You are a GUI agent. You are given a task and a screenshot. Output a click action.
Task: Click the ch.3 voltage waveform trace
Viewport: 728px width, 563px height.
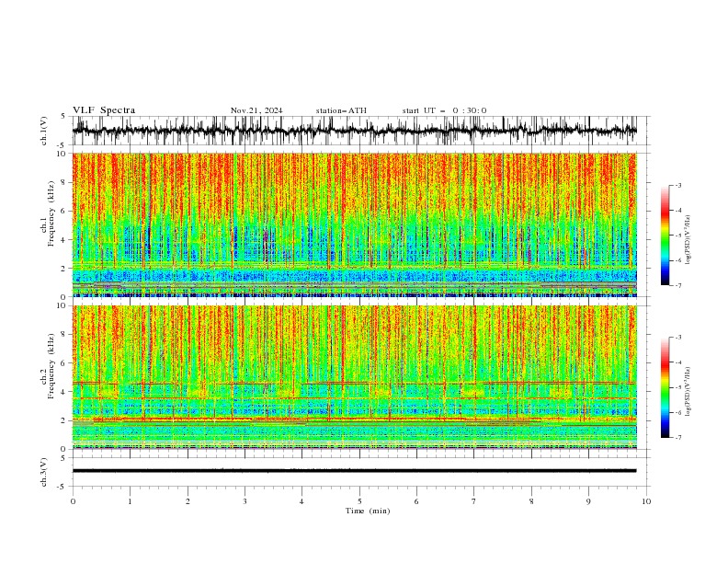point(354,471)
